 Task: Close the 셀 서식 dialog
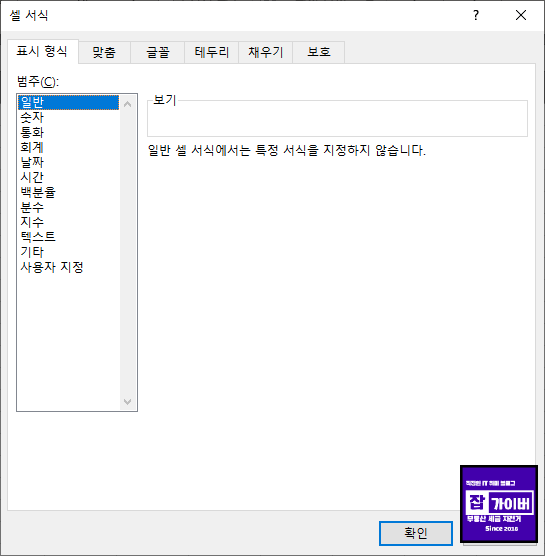(521, 15)
